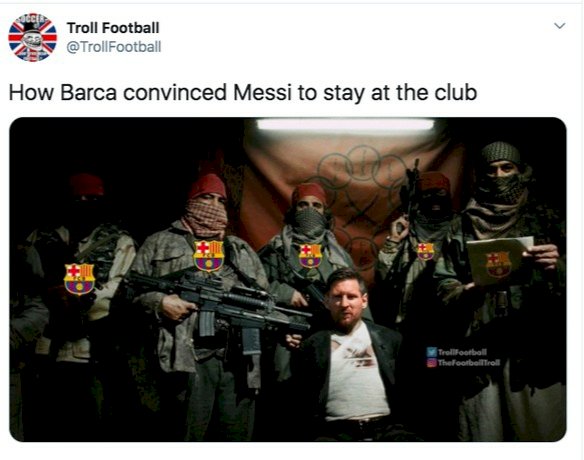Select the TheFootballTroll watermark text

[469, 362]
